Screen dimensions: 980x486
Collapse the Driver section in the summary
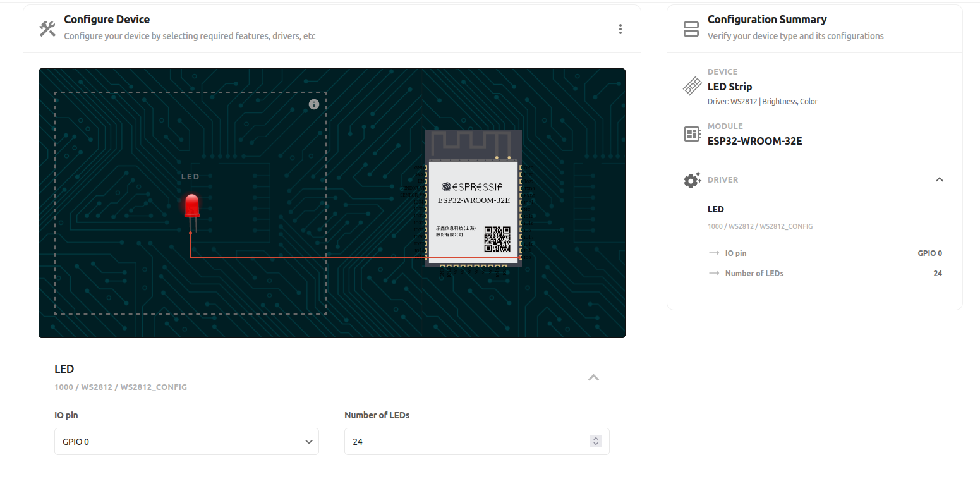(940, 179)
